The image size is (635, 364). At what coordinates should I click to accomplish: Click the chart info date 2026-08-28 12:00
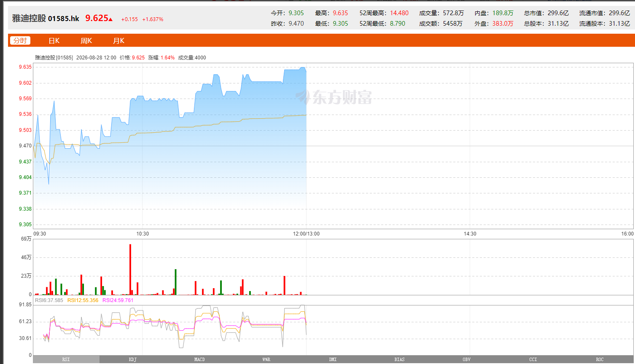[x=96, y=58]
